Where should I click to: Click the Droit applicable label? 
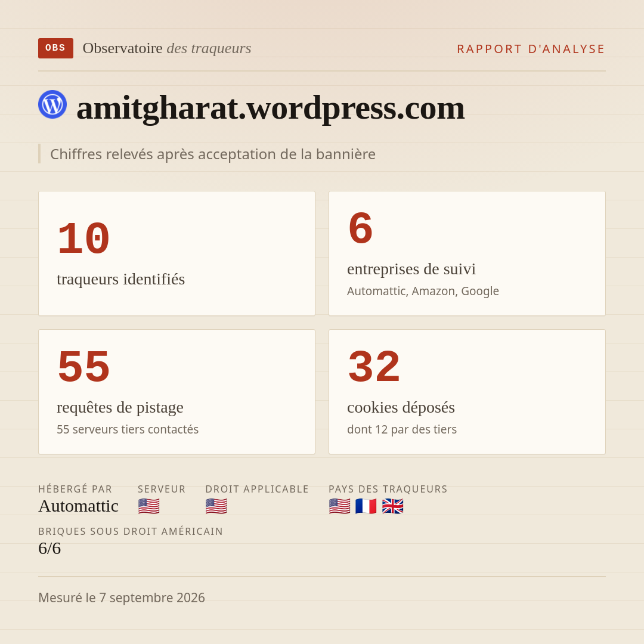257,489
